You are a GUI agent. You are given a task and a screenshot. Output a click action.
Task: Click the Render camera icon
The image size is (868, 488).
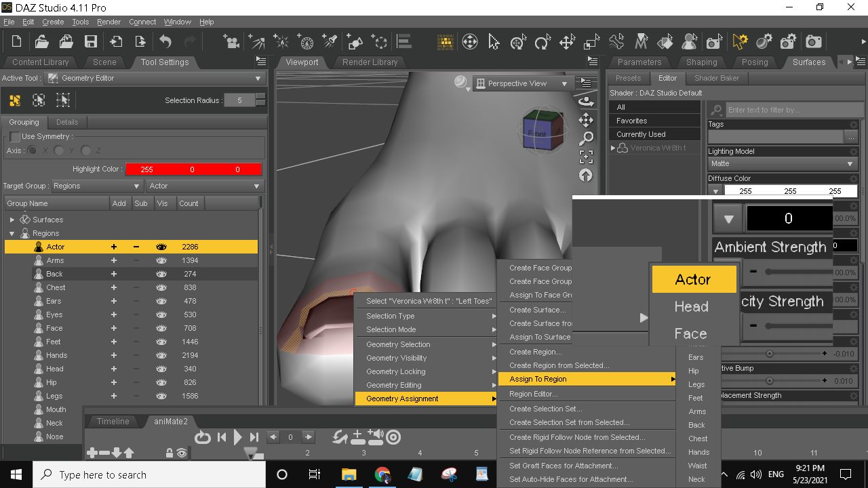pyautogui.click(x=814, y=42)
